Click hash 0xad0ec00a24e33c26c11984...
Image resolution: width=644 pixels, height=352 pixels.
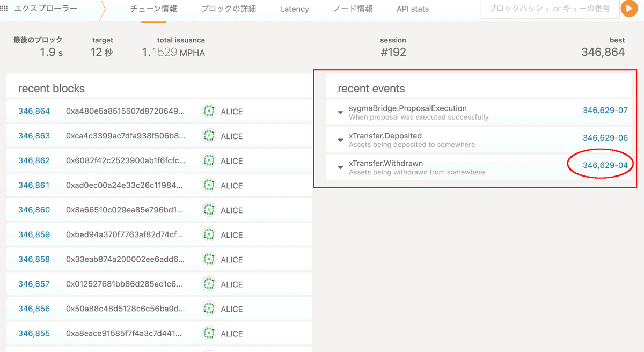pos(125,185)
